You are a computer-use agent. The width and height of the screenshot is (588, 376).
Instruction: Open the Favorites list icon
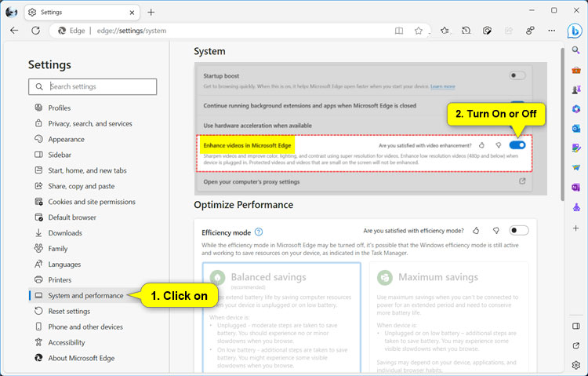point(445,31)
